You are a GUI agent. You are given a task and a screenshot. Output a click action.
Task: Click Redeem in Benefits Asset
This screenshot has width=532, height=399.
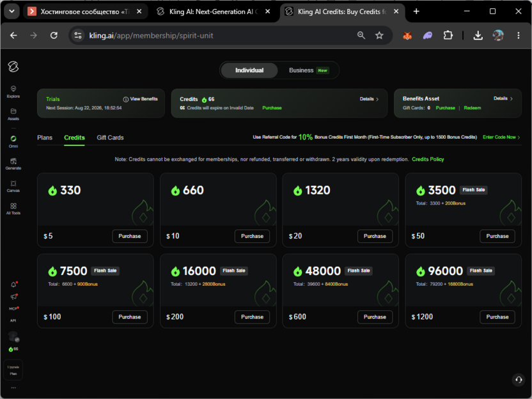(x=473, y=108)
